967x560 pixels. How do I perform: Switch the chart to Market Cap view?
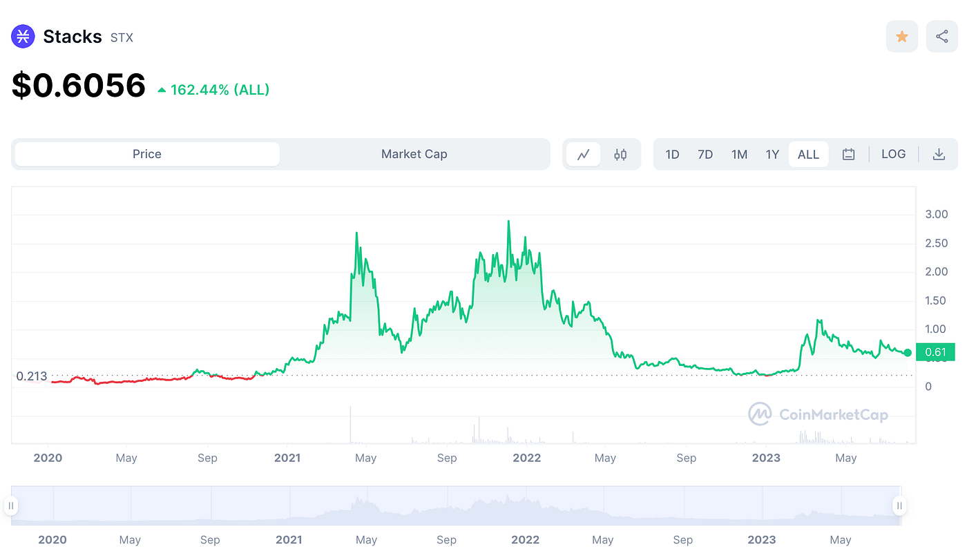[x=414, y=154]
